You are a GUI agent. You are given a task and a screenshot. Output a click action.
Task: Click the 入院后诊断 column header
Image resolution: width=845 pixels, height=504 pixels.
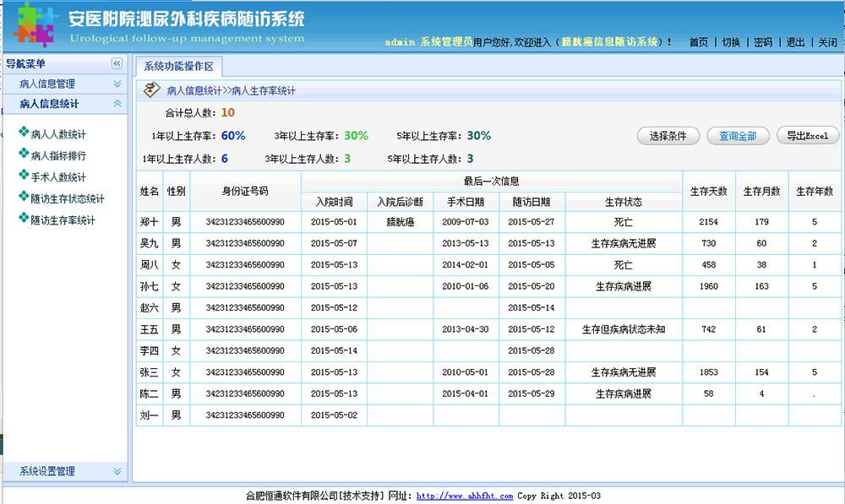[x=401, y=202]
